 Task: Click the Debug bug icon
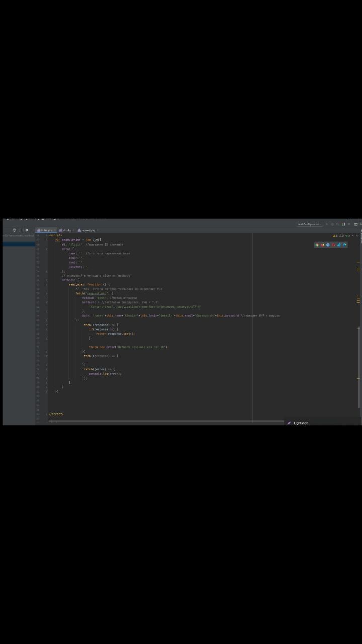(332, 224)
